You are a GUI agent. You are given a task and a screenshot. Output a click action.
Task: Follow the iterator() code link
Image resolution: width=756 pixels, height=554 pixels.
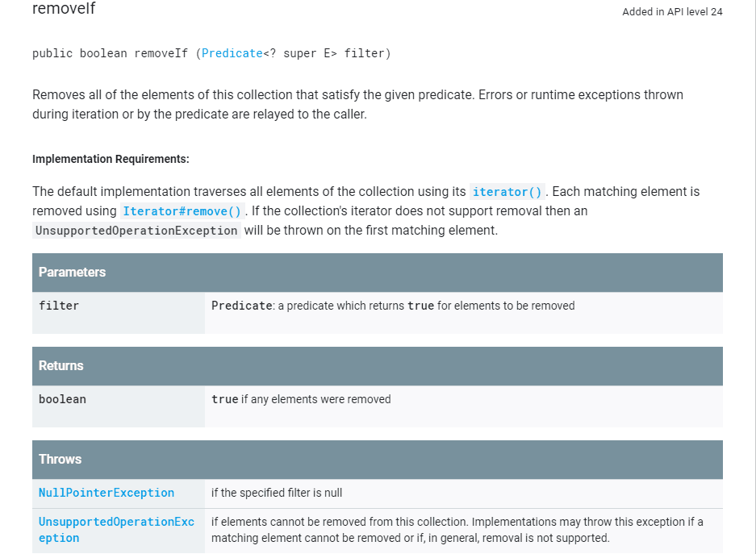point(507,192)
